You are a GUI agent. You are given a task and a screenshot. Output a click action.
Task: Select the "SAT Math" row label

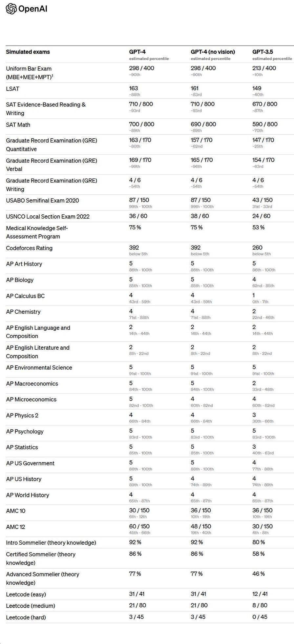click(x=18, y=125)
